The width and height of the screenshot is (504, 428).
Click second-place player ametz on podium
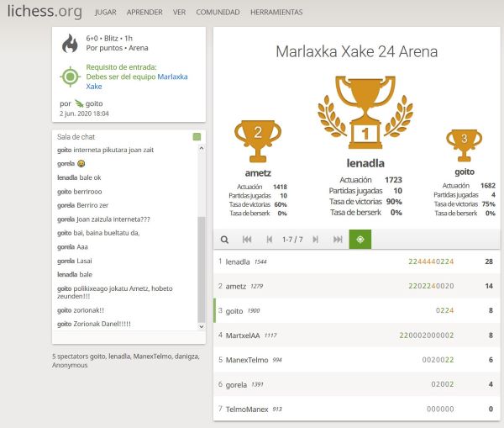pyautogui.click(x=258, y=172)
